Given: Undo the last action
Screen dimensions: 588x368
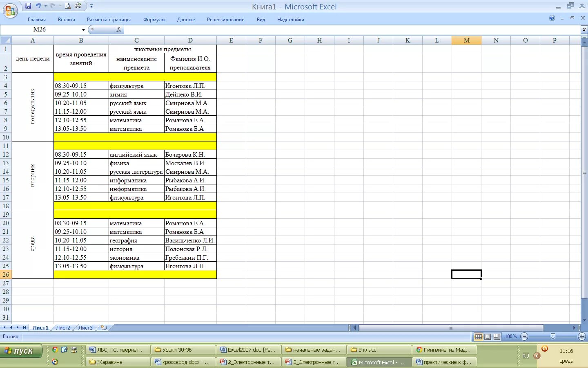Looking at the screenshot, I should point(38,6).
